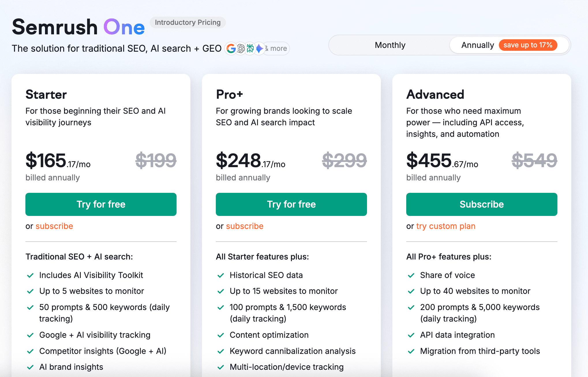Image resolution: width=588 pixels, height=377 pixels.
Task: Click "Try for free" on the Starter plan
Action: pyautogui.click(x=101, y=204)
